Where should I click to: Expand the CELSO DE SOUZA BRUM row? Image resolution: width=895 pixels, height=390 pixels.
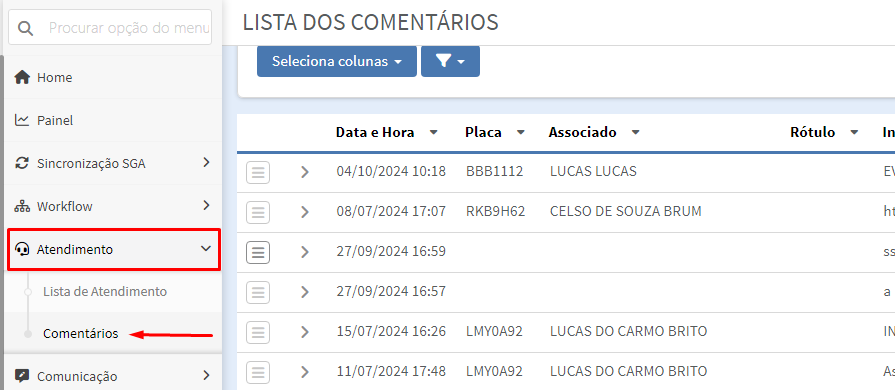(305, 212)
